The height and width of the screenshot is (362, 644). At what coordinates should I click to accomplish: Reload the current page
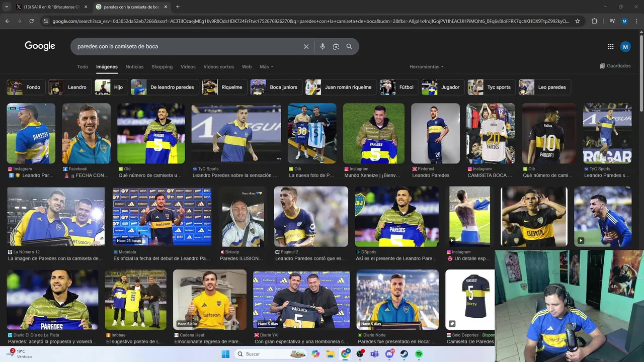(31, 21)
